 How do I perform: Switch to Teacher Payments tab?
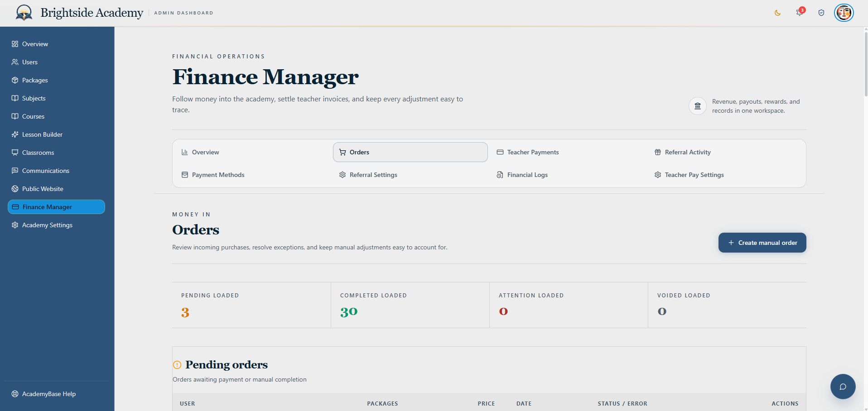[x=568, y=152]
